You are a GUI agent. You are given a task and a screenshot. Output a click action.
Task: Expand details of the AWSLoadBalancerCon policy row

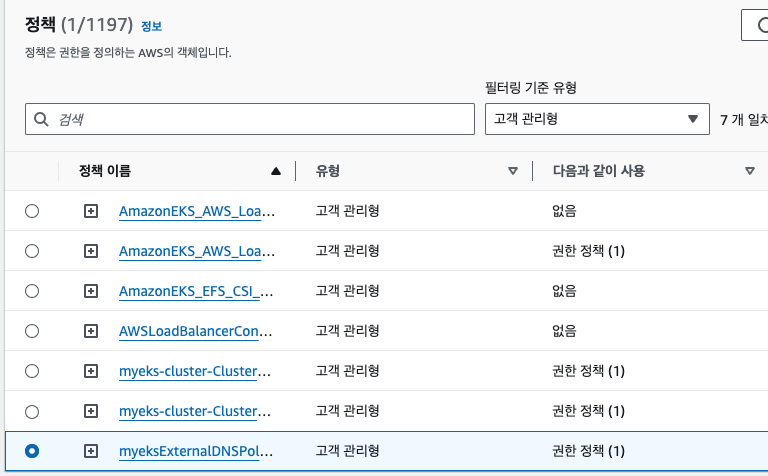(x=91, y=331)
